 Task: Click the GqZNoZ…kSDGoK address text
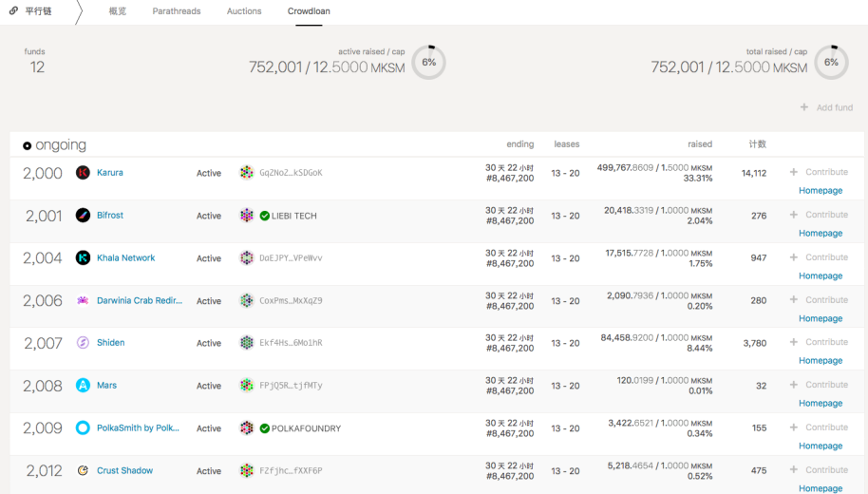click(x=291, y=173)
